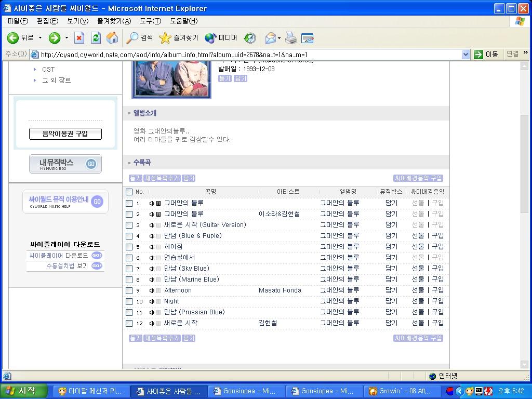
Task: Select checkbox for 새로운 시작 (Guitar Version)
Action: click(x=129, y=225)
